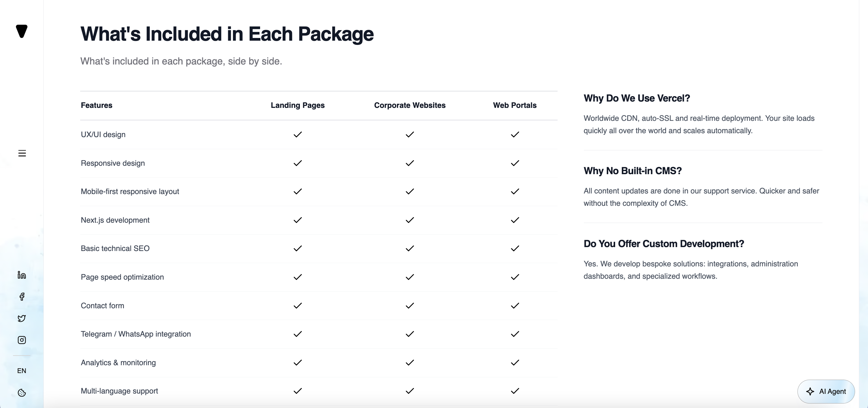
Task: Click the sparkle icon on AI Agent
Action: [x=810, y=391]
